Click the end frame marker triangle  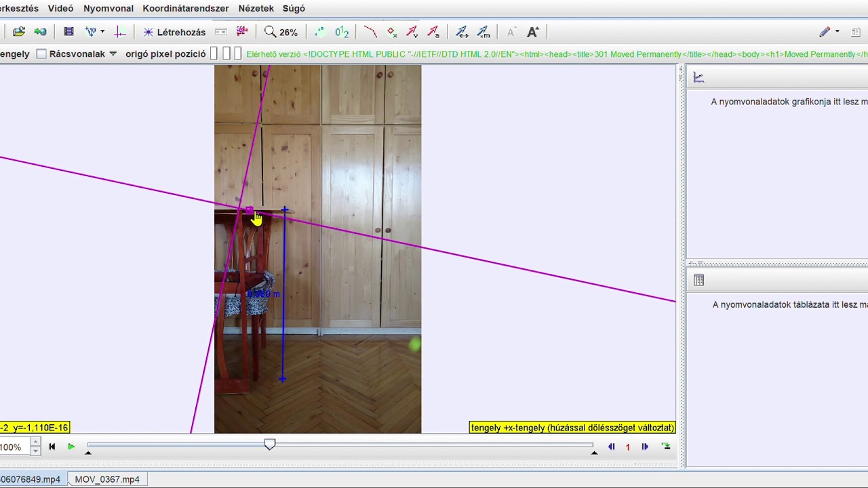[594, 452]
